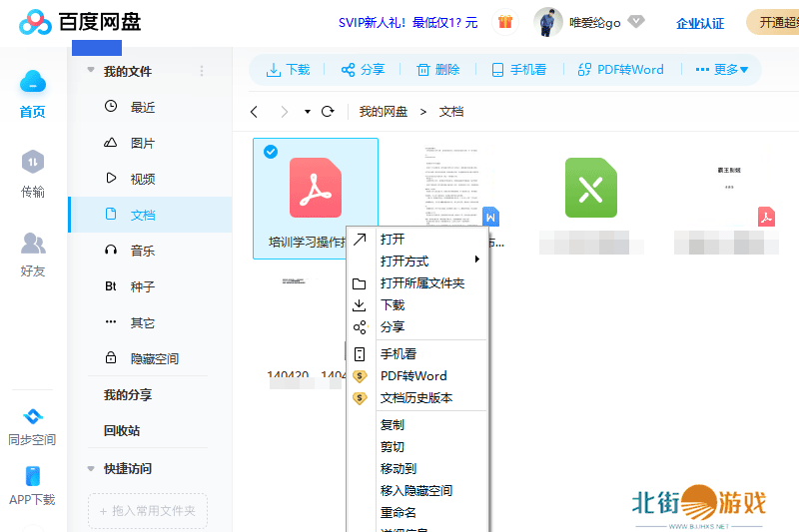Screen dimensions: 799x532
Task: Expand the 更多 toolbar dropdown
Action: pyautogui.click(x=721, y=70)
